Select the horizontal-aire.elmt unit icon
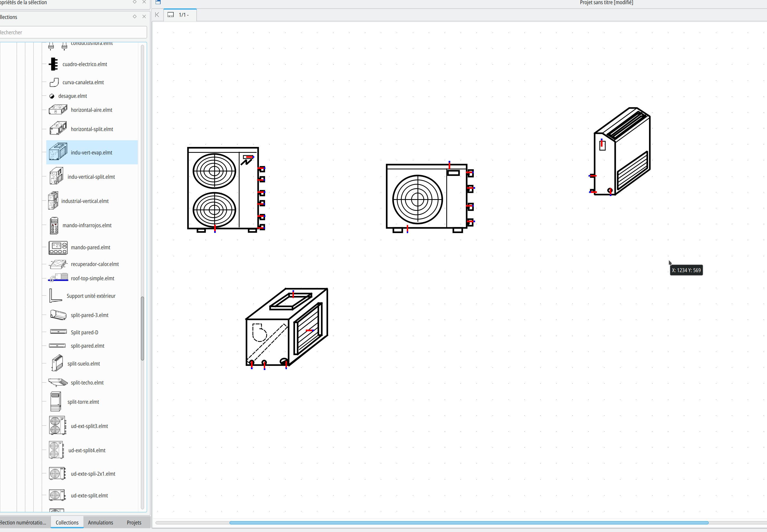767x532 pixels. [58, 110]
